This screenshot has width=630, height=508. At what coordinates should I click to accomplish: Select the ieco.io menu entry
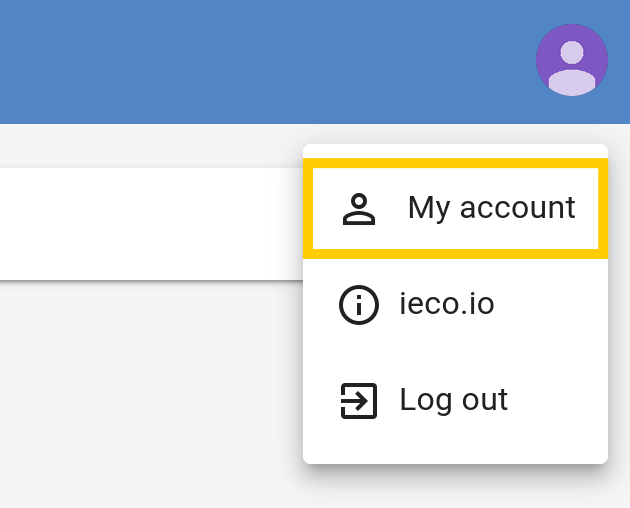[x=455, y=305]
